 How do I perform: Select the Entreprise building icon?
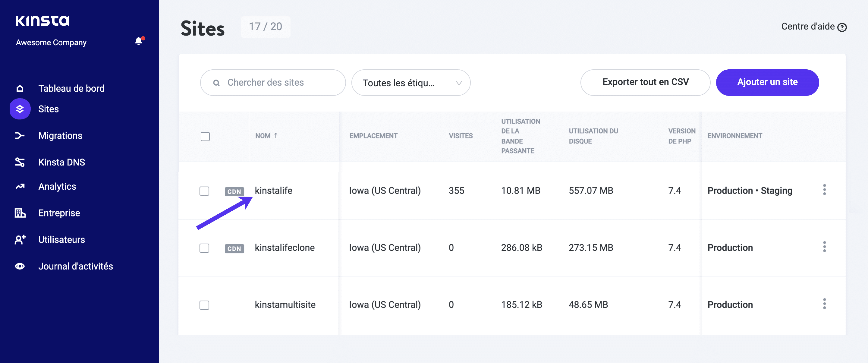click(20, 213)
